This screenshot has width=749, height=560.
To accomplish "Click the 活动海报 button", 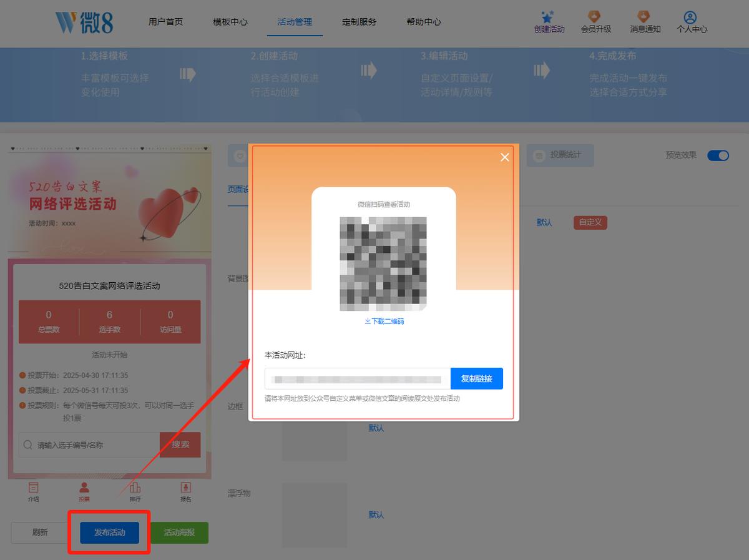I will pyautogui.click(x=179, y=533).
